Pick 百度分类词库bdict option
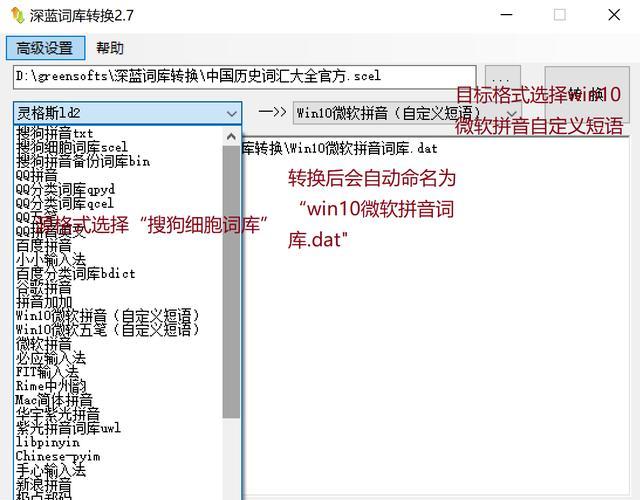Image resolution: width=640 pixels, height=500 pixels. click(x=75, y=273)
